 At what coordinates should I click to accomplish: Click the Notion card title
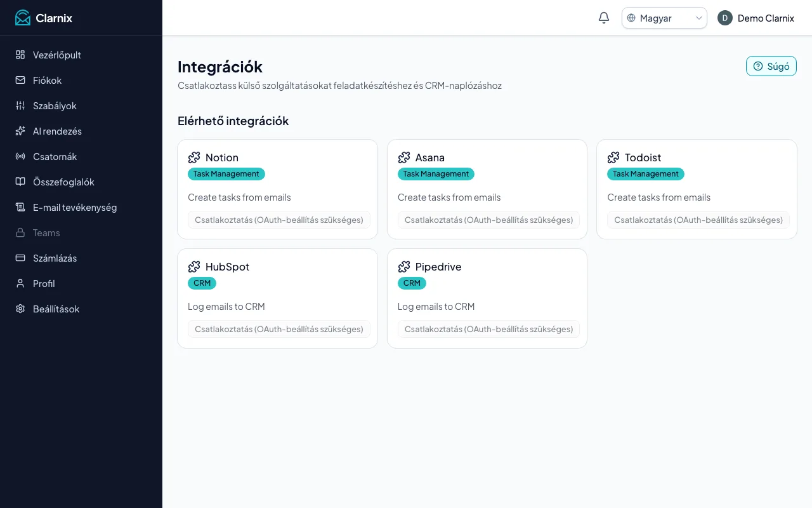coord(222,157)
